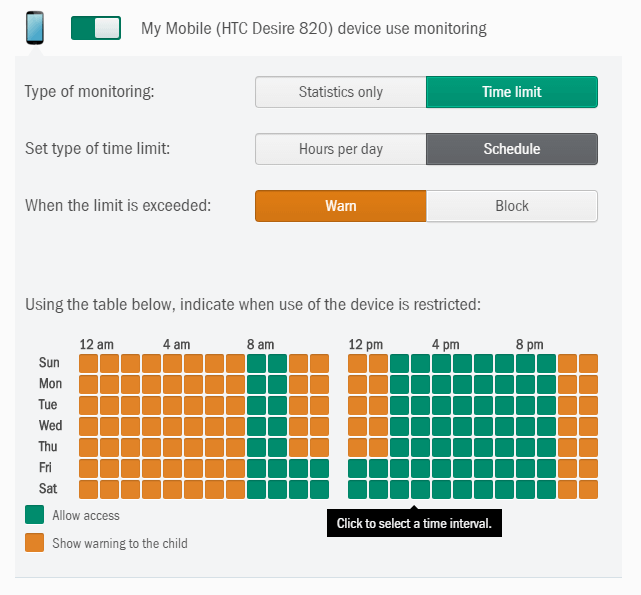Viewport: 641px width, 595px height.
Task: Click the orange Show warning legend swatch
Action: (x=35, y=543)
